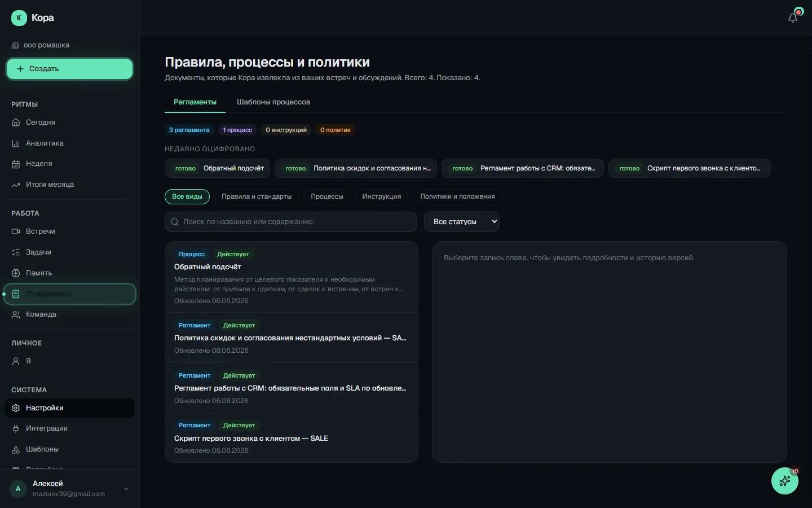Open Скрипт первого звонка с клиентом — SALE

[x=292, y=437]
